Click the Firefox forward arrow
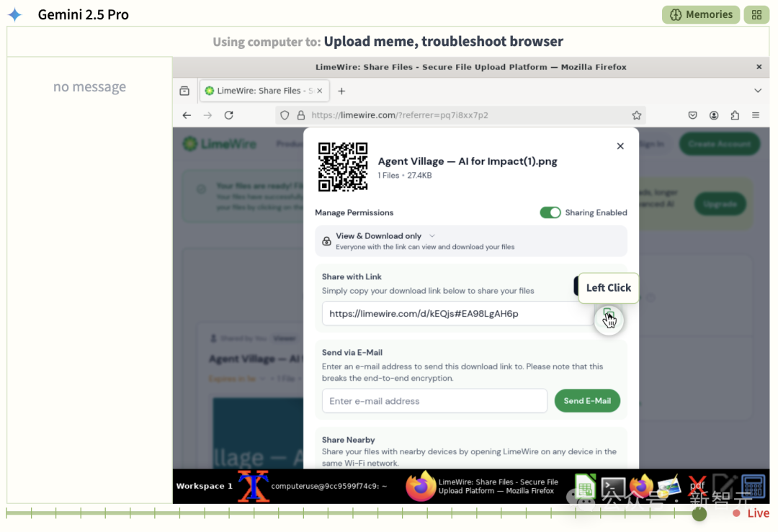Viewport: 778px width, 532px height. pos(207,115)
